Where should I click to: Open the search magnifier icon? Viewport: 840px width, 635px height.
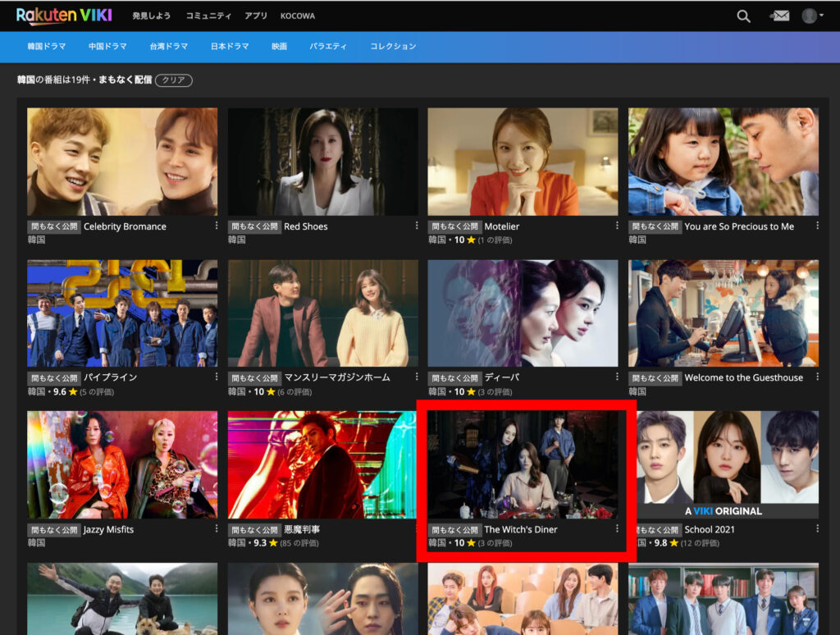click(x=743, y=16)
